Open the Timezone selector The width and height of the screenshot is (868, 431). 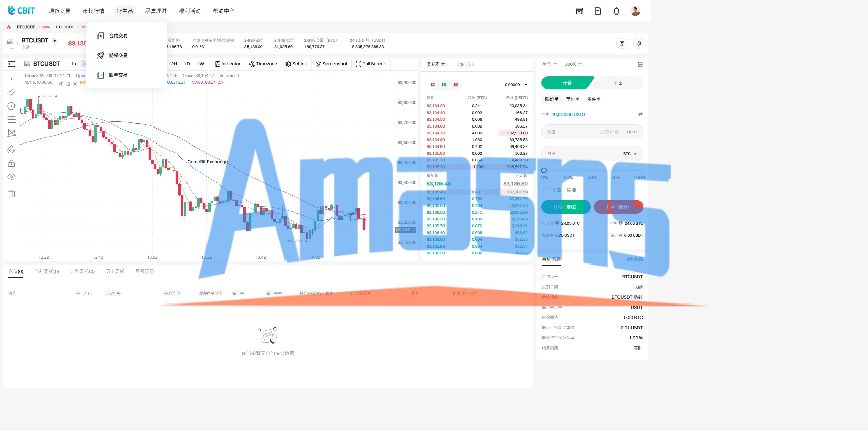[263, 64]
